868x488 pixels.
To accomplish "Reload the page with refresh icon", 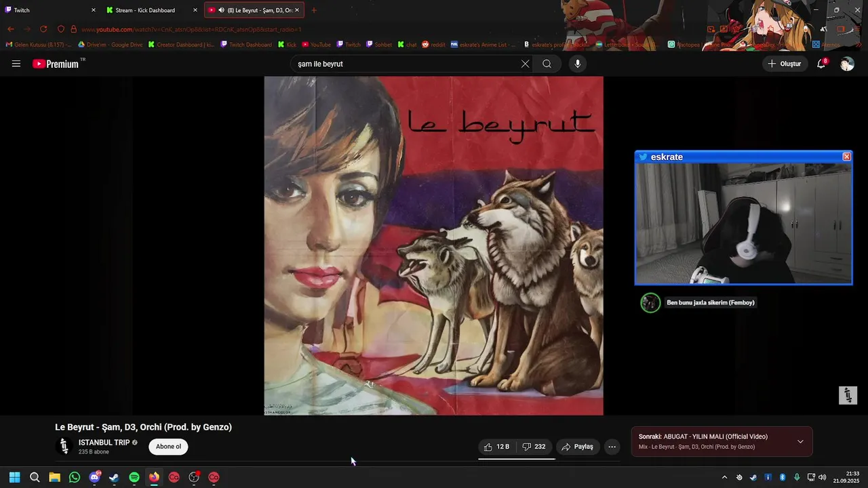I will point(43,29).
